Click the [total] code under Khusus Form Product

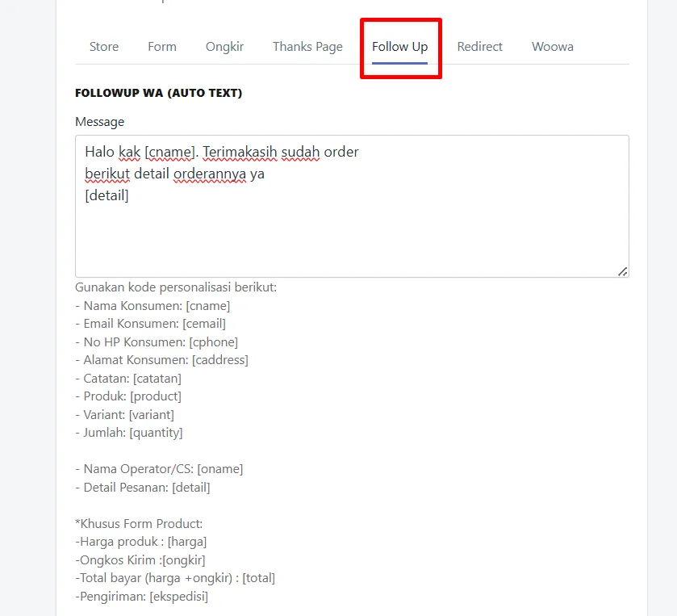pyautogui.click(x=259, y=578)
